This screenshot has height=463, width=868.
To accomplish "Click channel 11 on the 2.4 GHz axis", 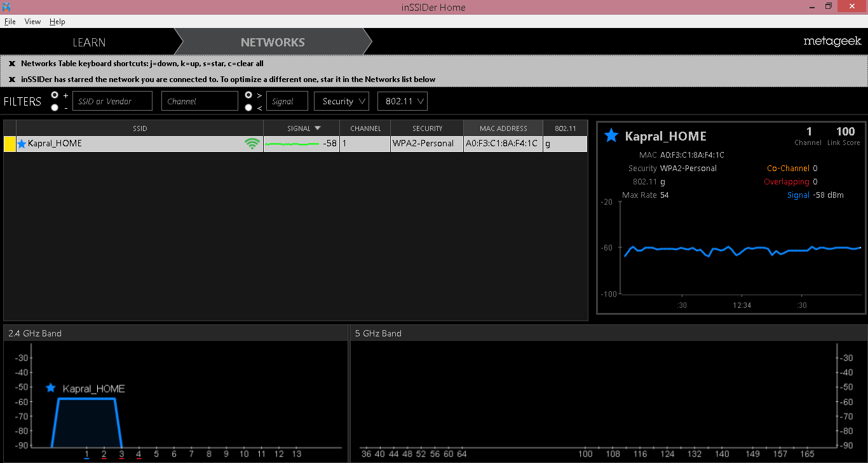I will pyautogui.click(x=261, y=454).
